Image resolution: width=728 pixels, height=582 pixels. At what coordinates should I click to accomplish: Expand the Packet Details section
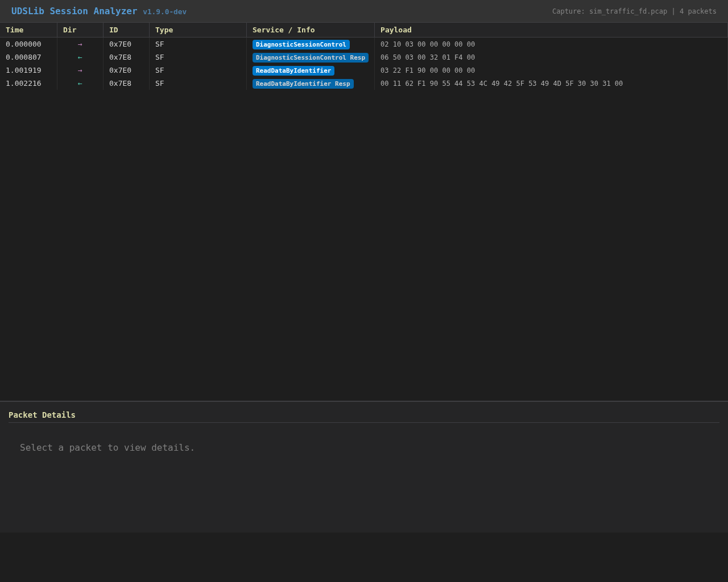pyautogui.click(x=42, y=415)
